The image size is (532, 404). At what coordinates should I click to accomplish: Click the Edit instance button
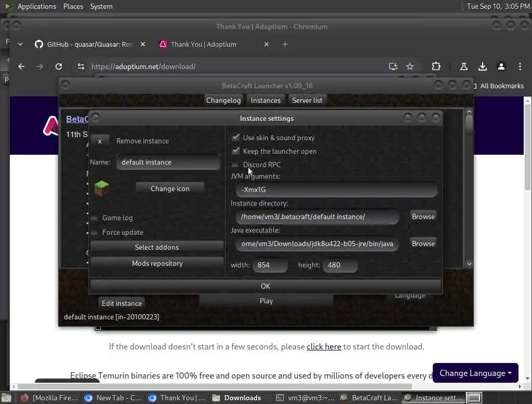click(x=122, y=303)
